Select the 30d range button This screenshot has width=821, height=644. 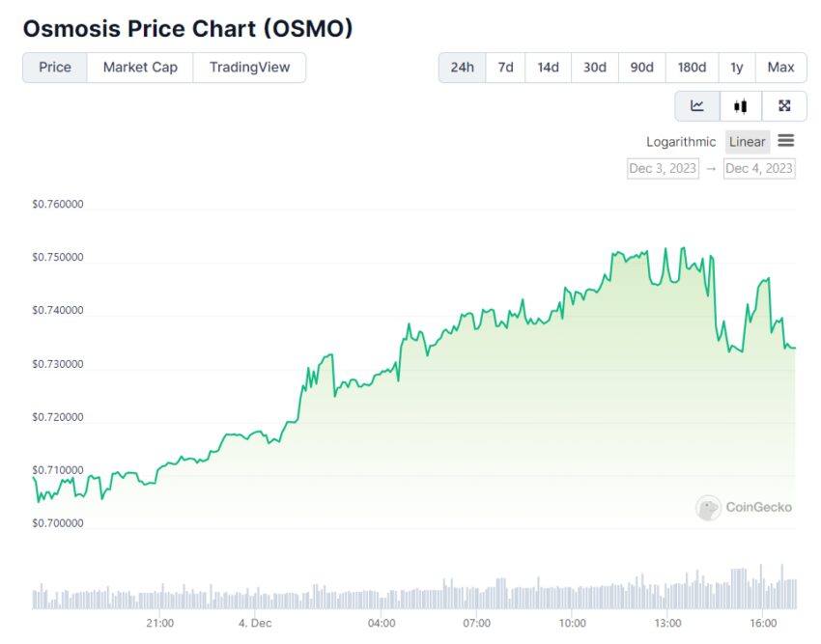tap(594, 68)
